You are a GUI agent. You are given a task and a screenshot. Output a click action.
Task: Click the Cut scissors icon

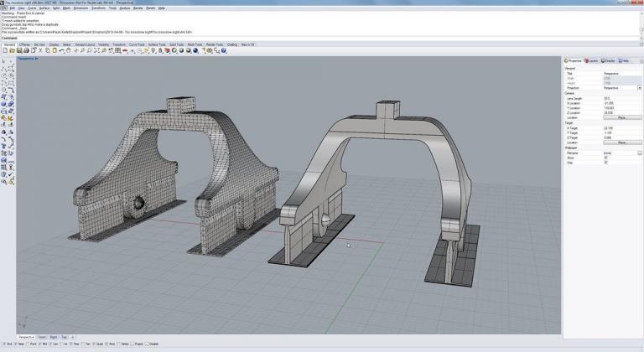point(40,50)
